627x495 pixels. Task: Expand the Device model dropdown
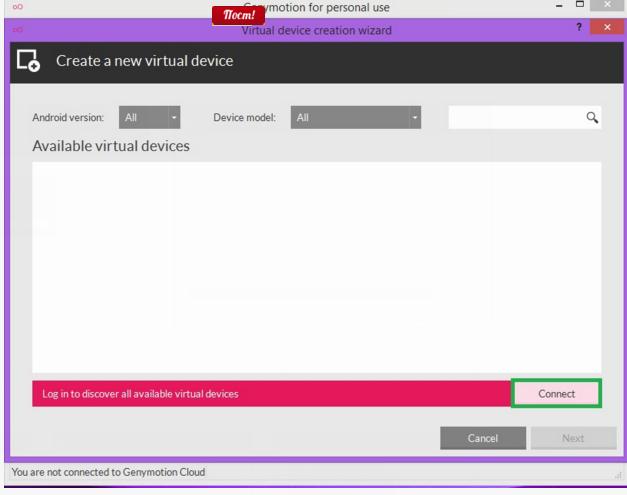(x=356, y=119)
